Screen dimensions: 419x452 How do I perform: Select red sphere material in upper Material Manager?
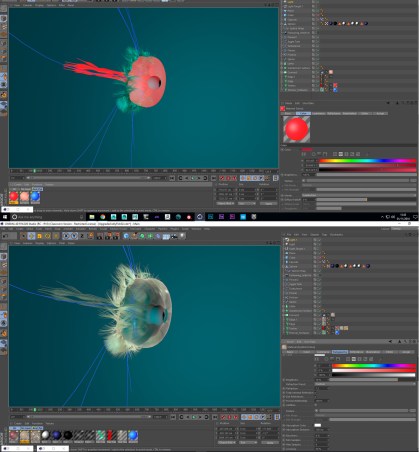coord(14,197)
